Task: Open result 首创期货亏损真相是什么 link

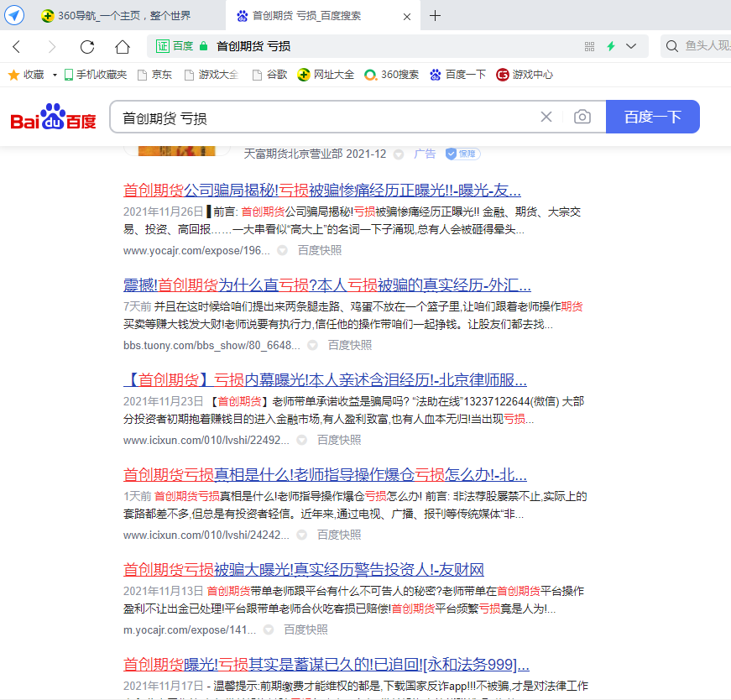Action: [x=325, y=475]
